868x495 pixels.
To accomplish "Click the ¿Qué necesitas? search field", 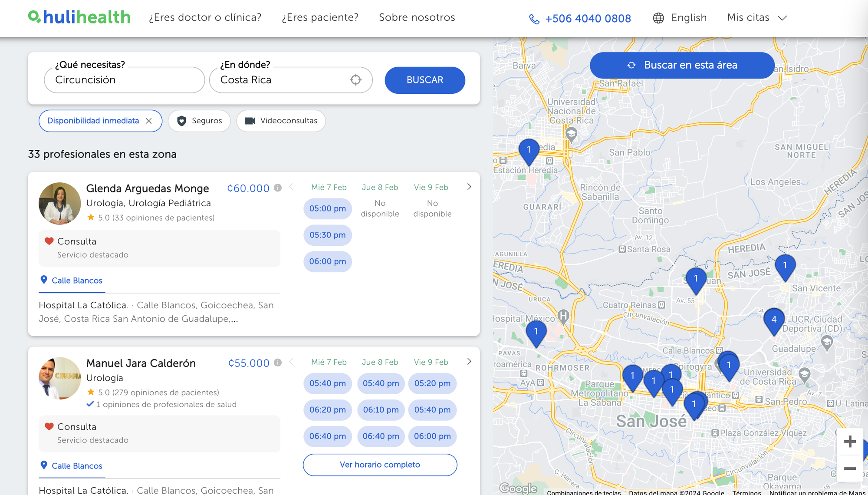I will point(124,80).
